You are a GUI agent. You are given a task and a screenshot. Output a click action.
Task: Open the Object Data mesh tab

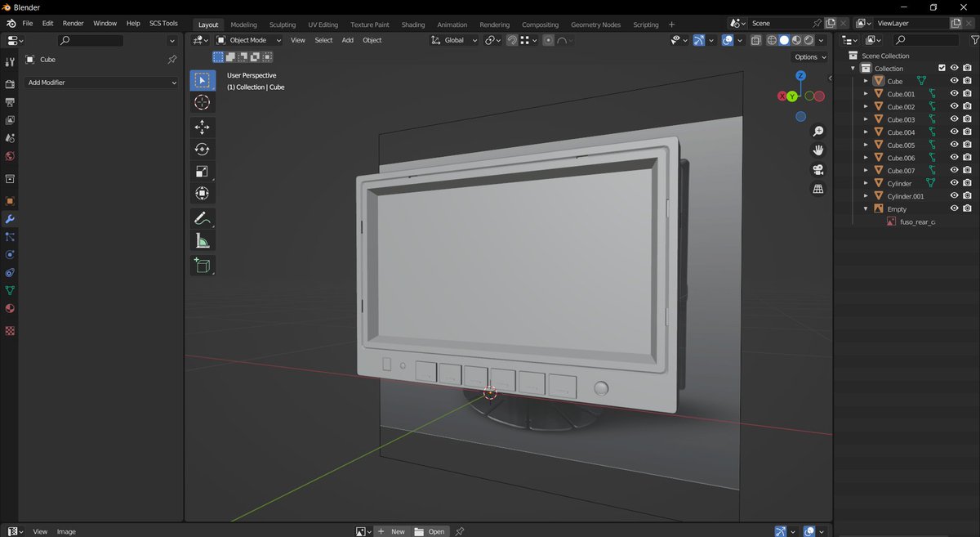point(10,291)
